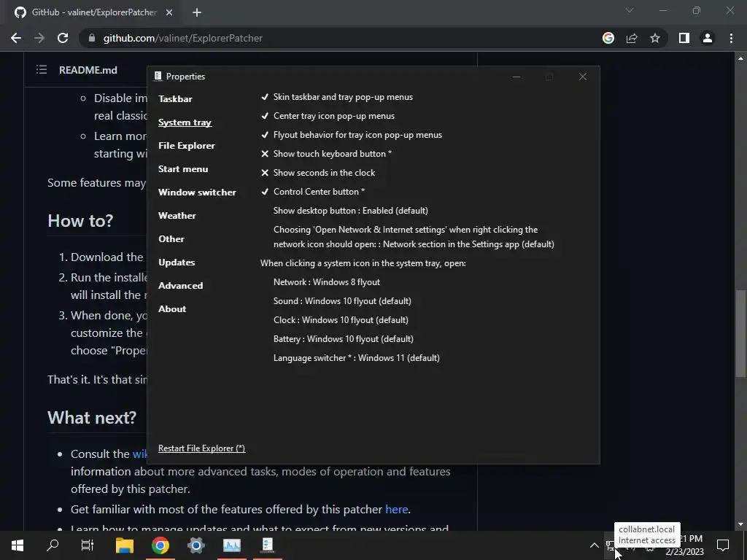
Task: Open the Start menu section in Properties
Action: 183,169
